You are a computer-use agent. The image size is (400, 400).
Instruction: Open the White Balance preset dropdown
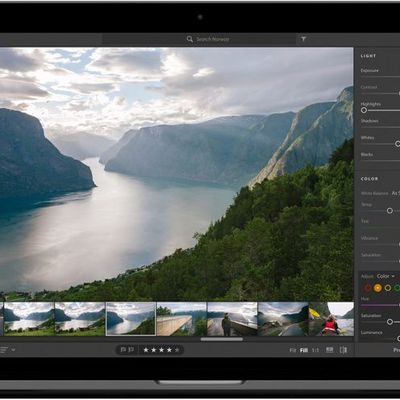pos(396,193)
